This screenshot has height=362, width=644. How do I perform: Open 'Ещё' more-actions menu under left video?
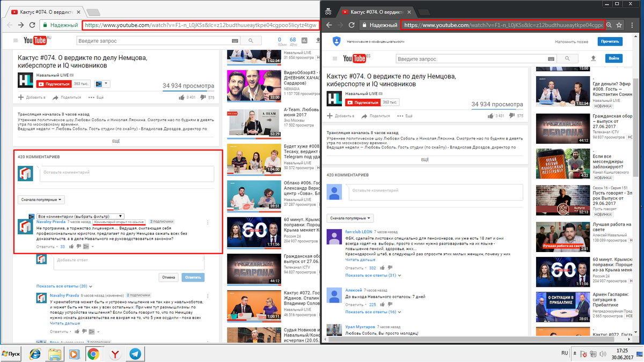pos(96,97)
